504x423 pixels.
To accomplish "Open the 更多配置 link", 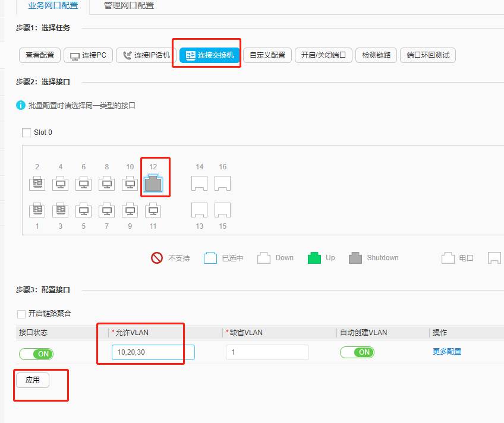I will (447, 352).
